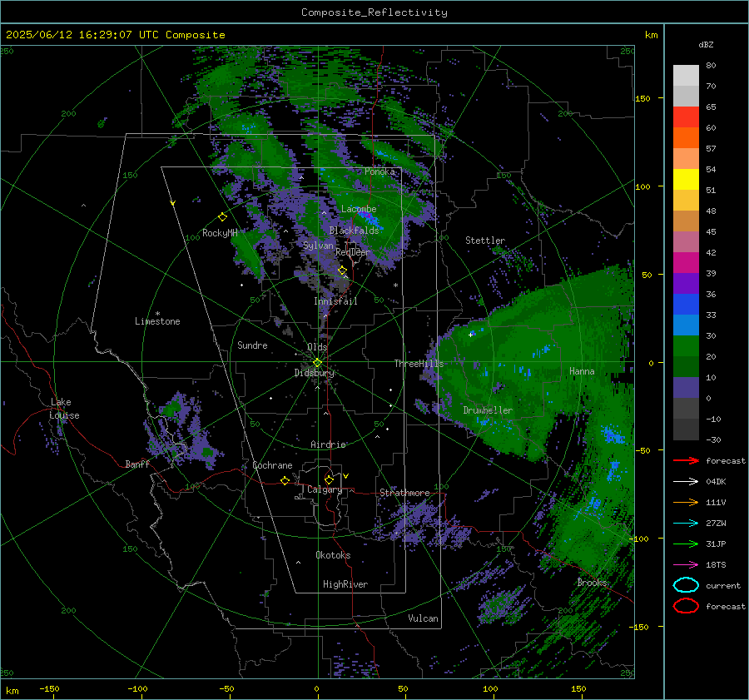The width and height of the screenshot is (749, 700).
Task: Click the white asterisk above Limestone
Action: [x=157, y=314]
